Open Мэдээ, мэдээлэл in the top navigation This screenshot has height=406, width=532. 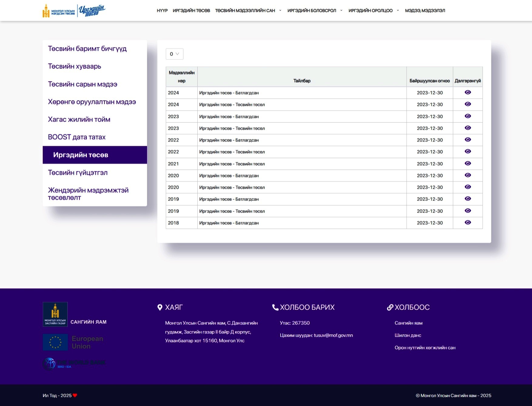click(425, 11)
